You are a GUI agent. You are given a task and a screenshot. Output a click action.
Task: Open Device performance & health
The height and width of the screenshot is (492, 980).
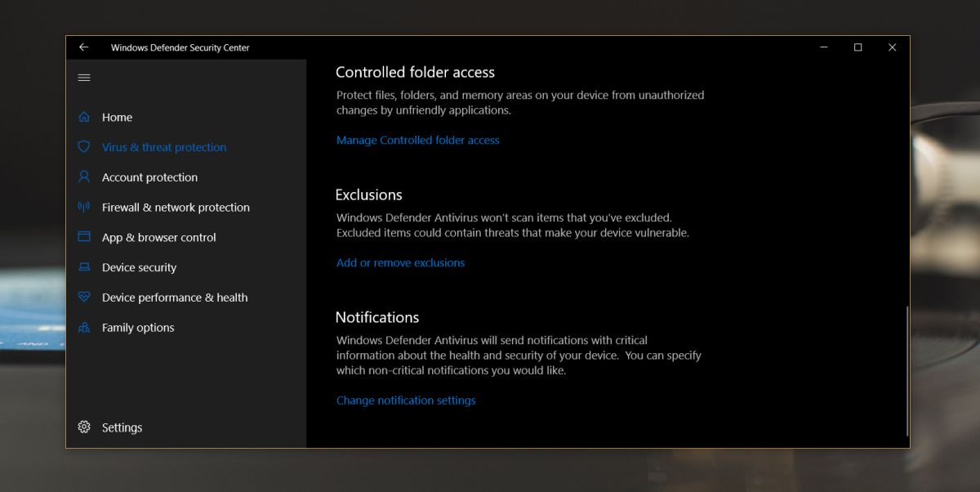tap(175, 297)
